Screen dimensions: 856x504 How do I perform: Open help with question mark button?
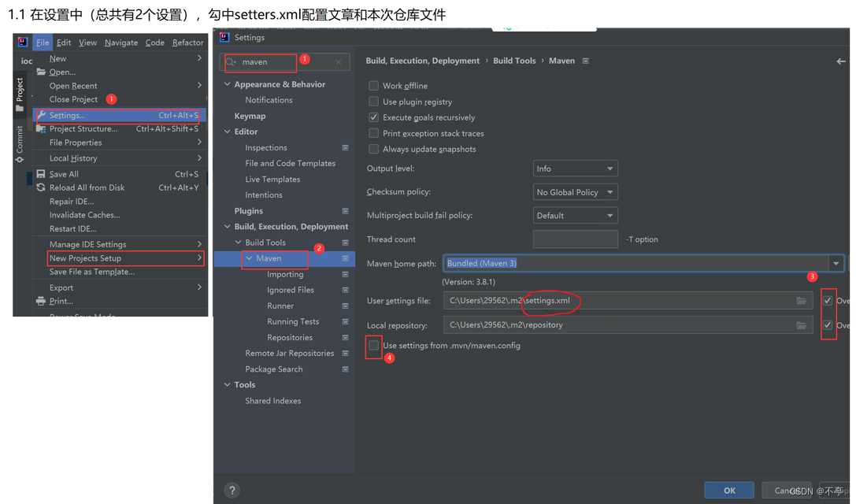(232, 491)
